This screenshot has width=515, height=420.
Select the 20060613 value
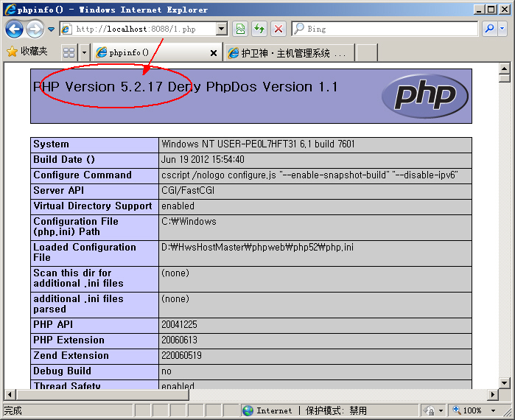tap(179, 340)
